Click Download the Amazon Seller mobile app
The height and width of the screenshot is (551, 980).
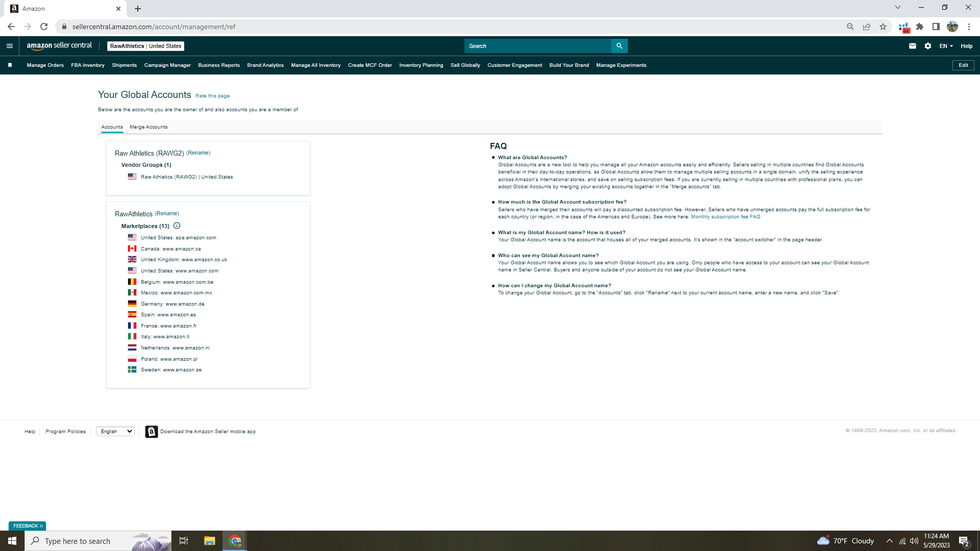pos(208,432)
